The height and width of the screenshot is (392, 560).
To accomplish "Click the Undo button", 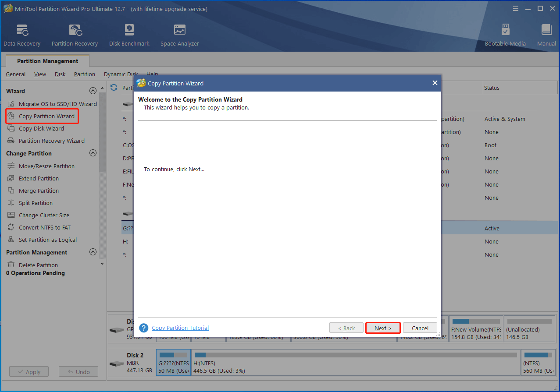I will (78, 372).
